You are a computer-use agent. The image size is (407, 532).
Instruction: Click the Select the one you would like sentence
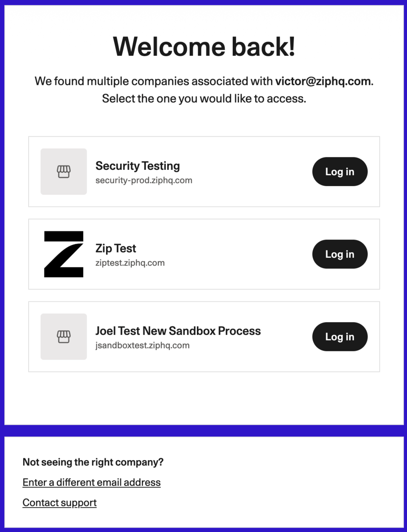[x=204, y=99]
